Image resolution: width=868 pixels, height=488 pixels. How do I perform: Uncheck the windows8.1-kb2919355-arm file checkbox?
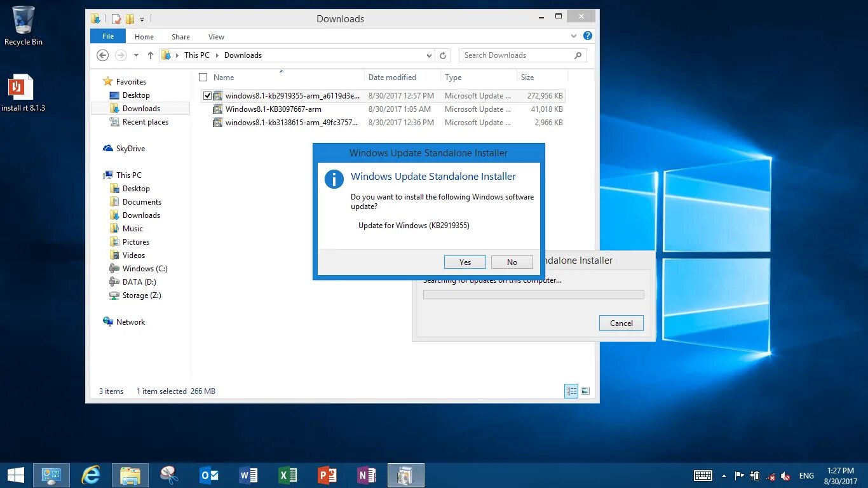pyautogui.click(x=207, y=96)
